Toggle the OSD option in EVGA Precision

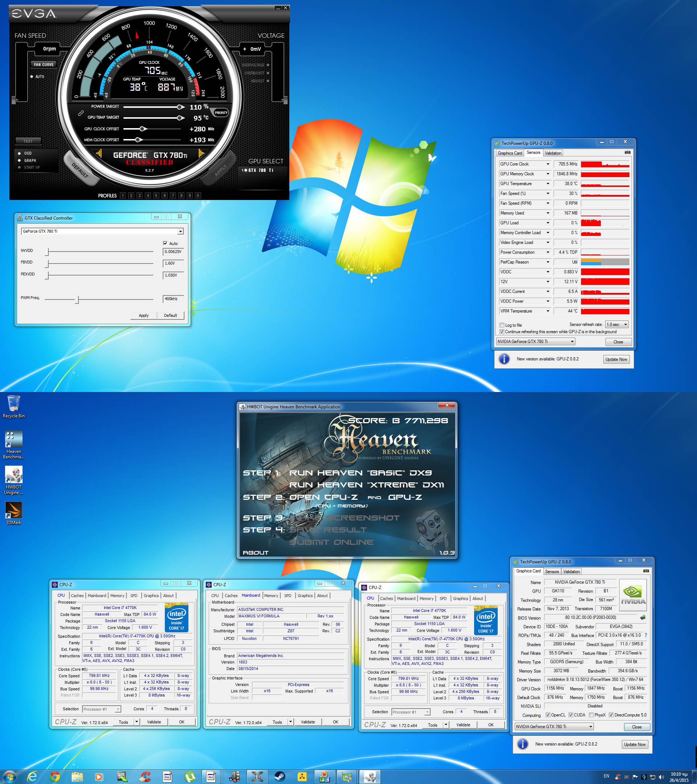[x=20, y=154]
